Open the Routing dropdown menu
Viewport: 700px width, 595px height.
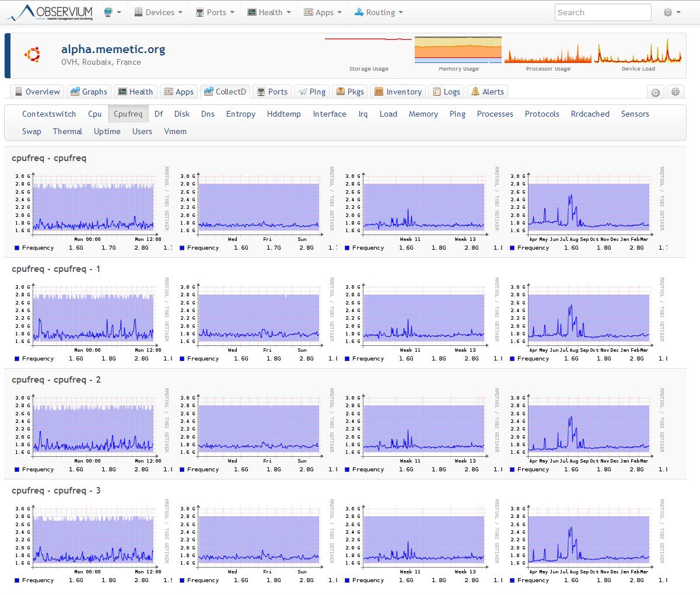coord(379,12)
